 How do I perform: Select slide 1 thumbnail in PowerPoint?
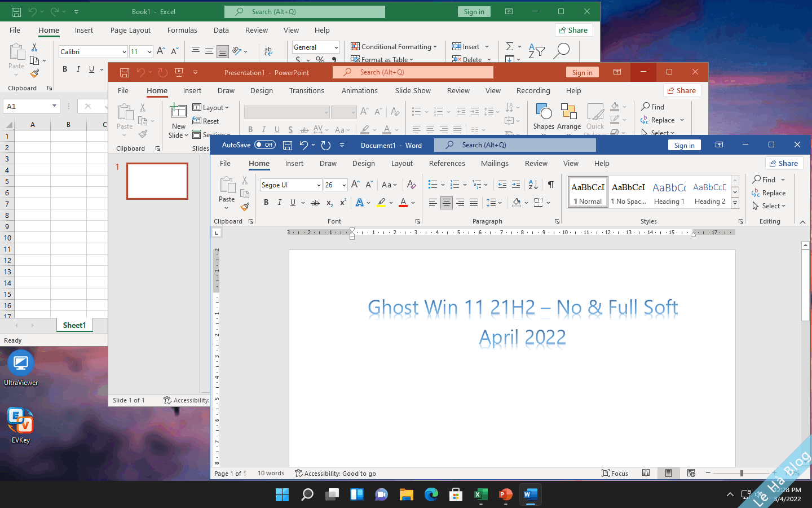157,181
